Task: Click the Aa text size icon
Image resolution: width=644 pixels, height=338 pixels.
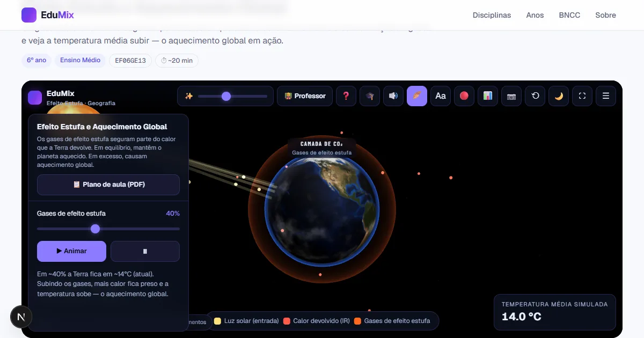Action: tap(441, 96)
